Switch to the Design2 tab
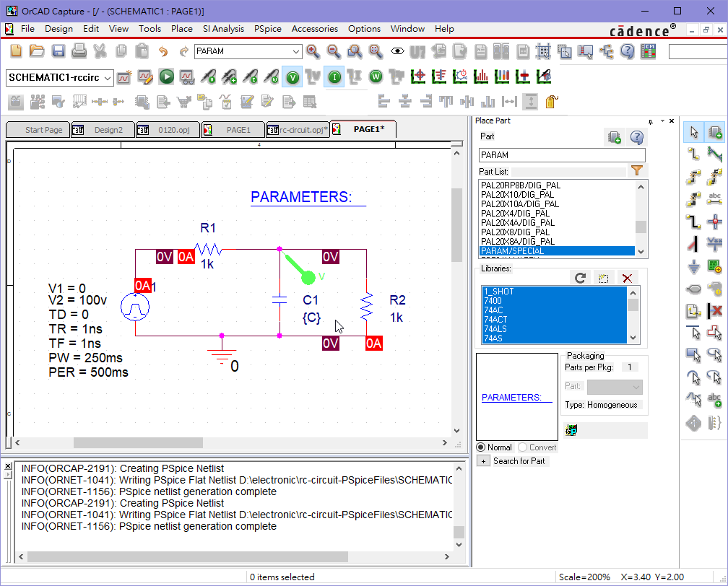Image resolution: width=728 pixels, height=586 pixels. (103, 130)
